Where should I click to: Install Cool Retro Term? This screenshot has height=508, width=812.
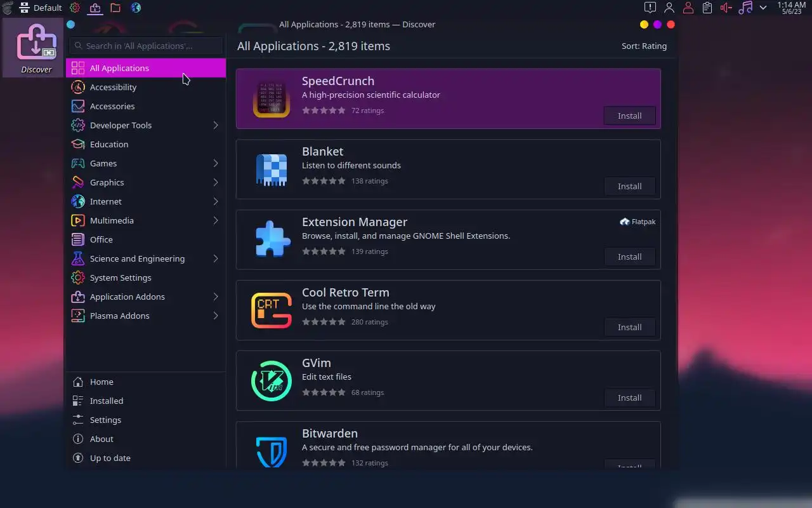coord(629,327)
